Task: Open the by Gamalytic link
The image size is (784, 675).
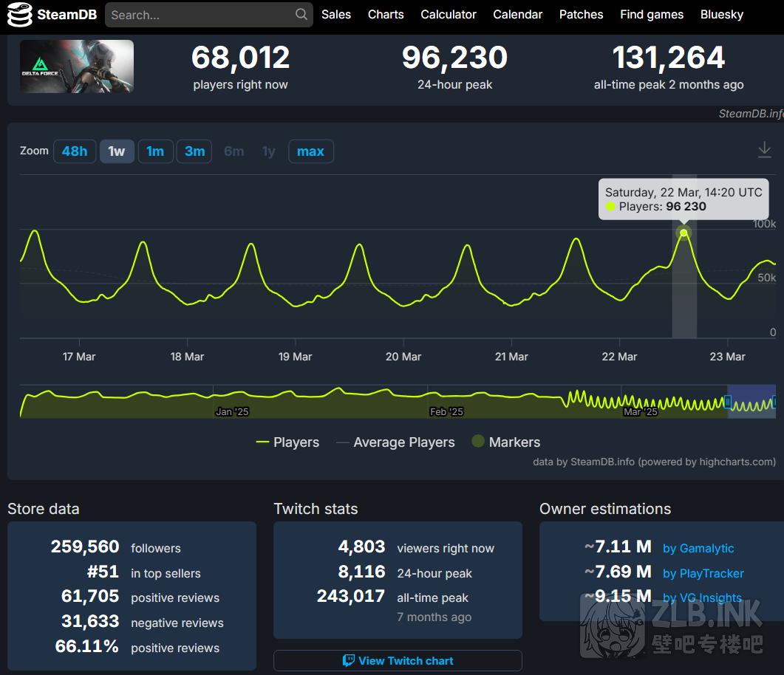Action: pyautogui.click(x=698, y=548)
